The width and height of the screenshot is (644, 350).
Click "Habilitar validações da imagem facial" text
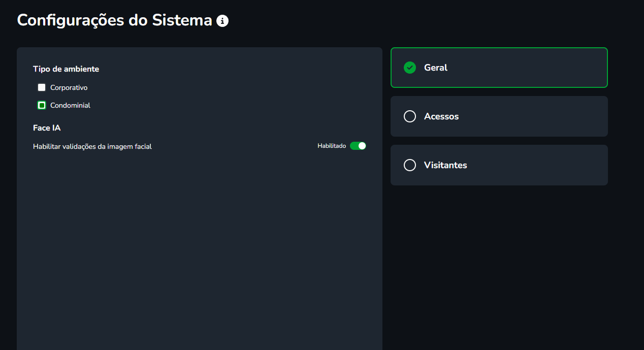(92, 146)
